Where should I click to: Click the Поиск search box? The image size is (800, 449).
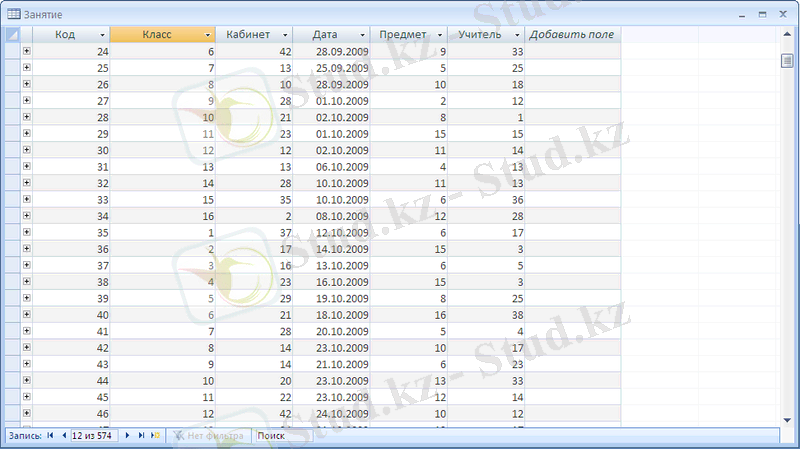283,436
